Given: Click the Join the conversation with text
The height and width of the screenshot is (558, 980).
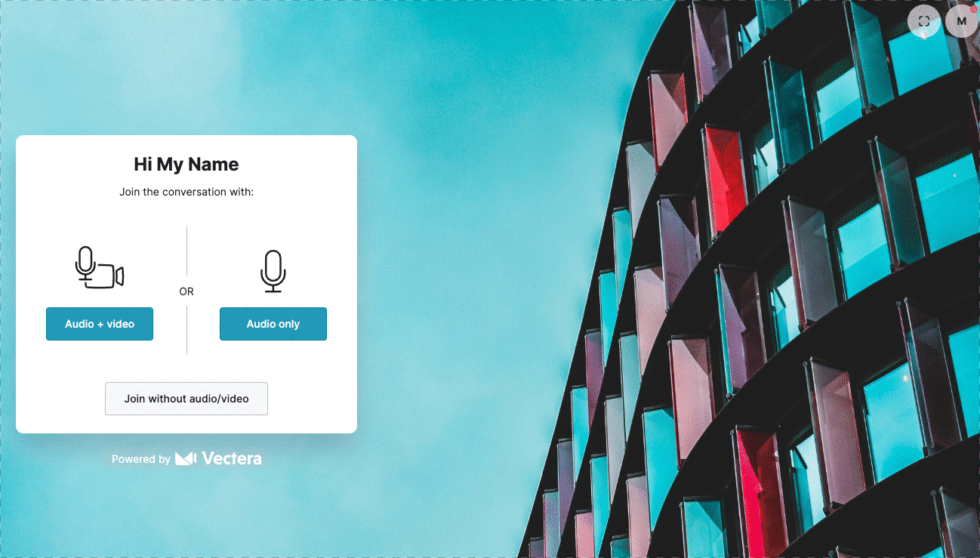Looking at the screenshot, I should click(x=186, y=192).
